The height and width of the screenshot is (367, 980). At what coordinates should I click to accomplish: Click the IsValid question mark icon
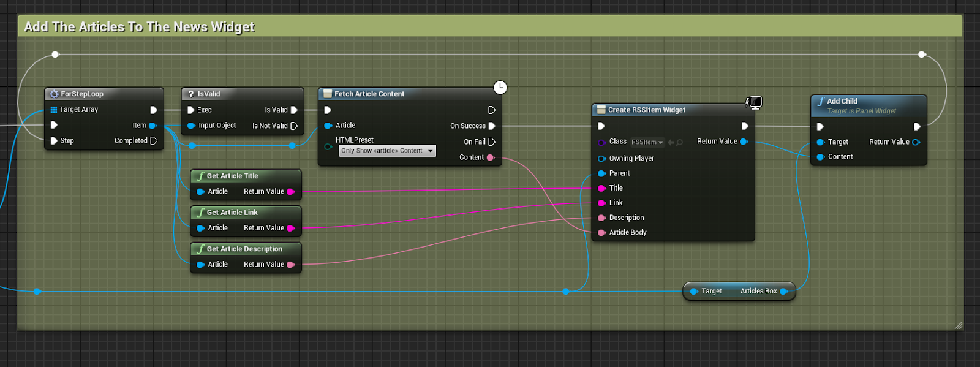pos(191,94)
